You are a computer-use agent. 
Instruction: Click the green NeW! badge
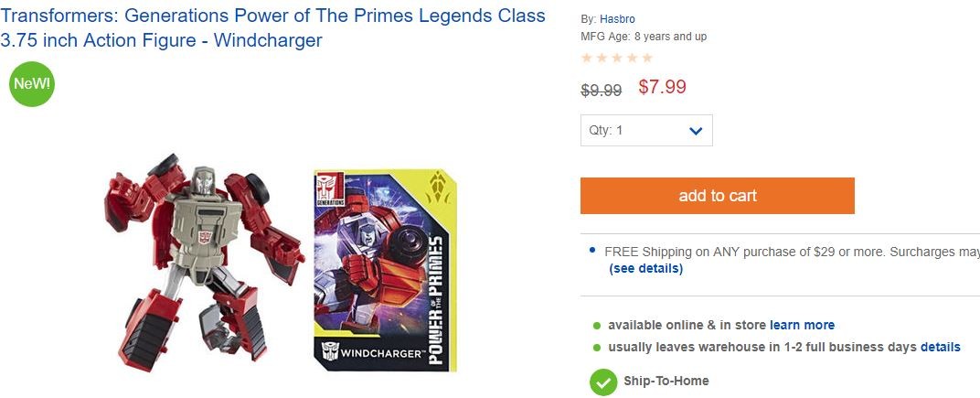pos(32,85)
